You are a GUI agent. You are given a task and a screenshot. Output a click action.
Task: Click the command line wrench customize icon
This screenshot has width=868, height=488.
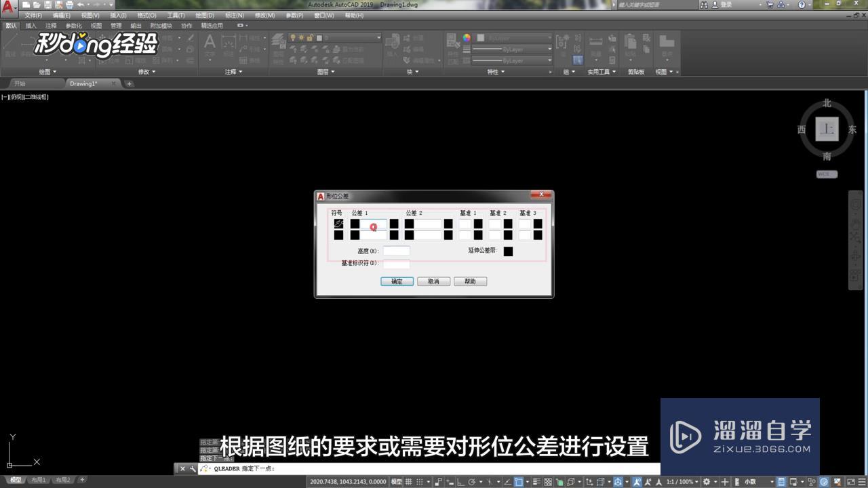[193, 468]
